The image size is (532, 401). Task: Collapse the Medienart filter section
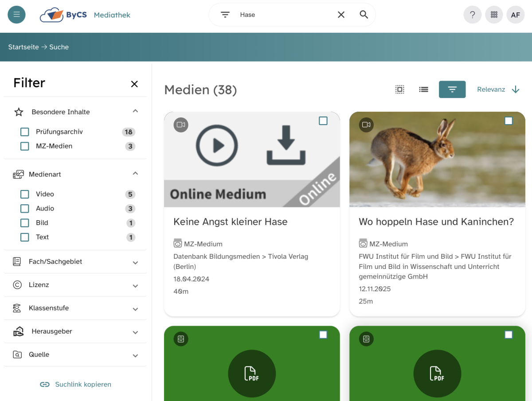coord(135,174)
